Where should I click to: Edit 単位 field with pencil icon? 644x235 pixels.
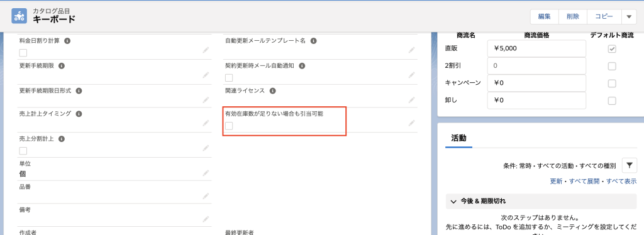point(206,173)
